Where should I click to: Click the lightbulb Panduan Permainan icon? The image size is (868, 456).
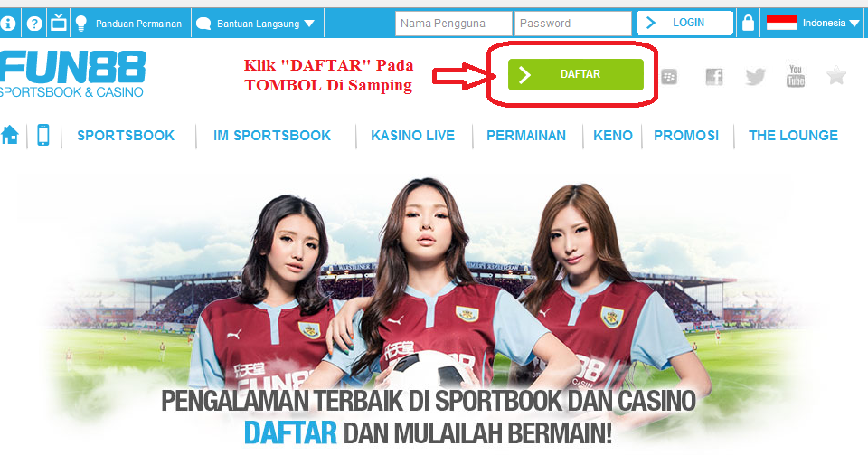click(81, 24)
